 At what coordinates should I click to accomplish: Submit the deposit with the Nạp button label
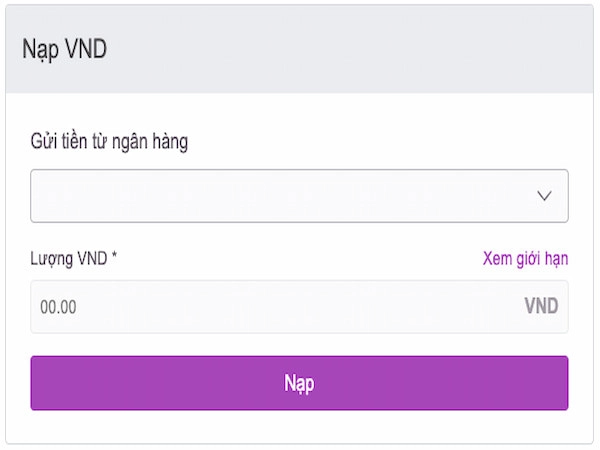(299, 383)
